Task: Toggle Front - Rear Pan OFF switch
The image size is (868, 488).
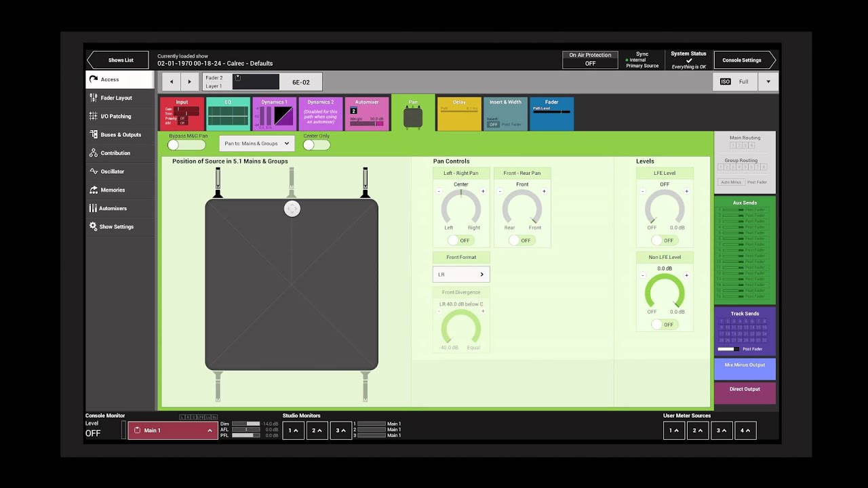Action: tap(521, 240)
